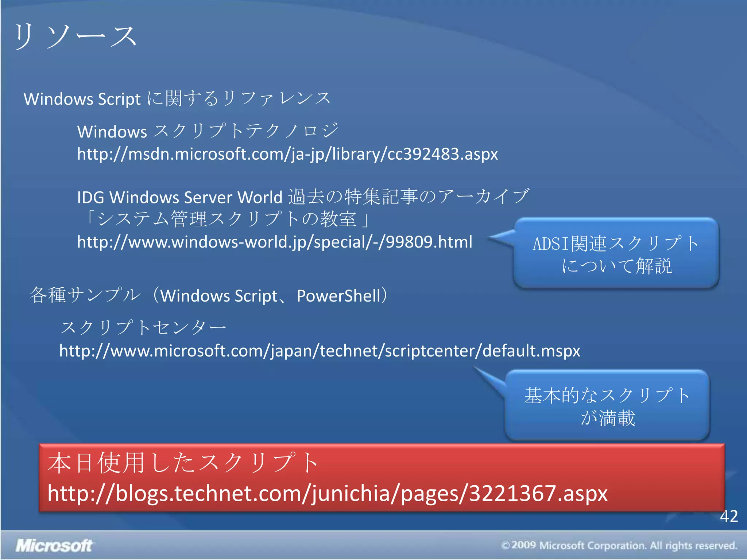Image resolution: width=747 pixels, height=560 pixels.
Task: Click the slide number 42
Action: coord(729,516)
